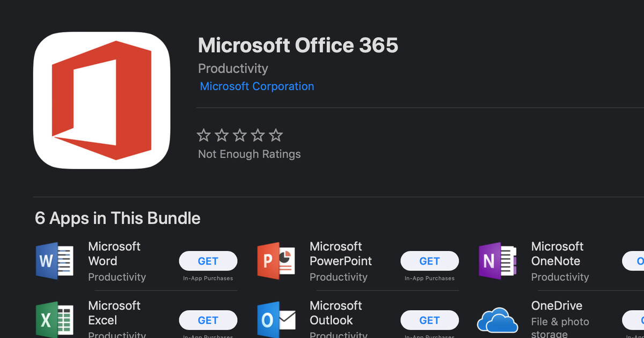644x338 pixels.
Task: Select the OneDrive app title
Action: coord(557,306)
